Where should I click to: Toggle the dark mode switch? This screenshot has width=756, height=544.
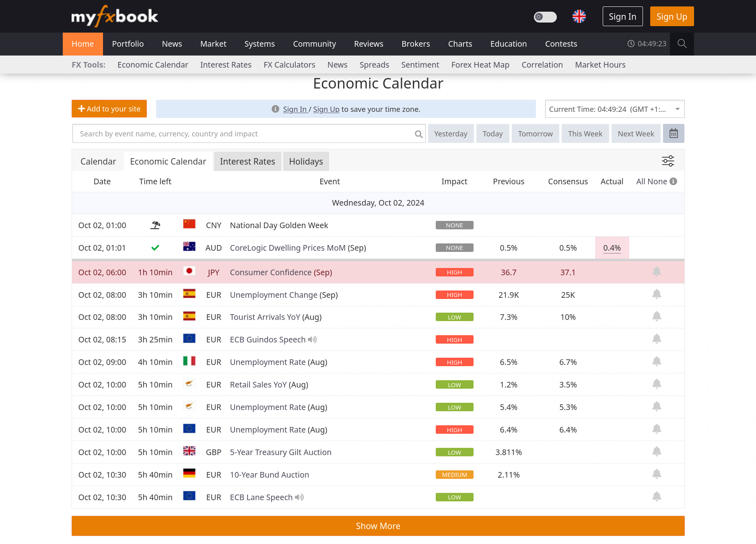[x=545, y=16]
